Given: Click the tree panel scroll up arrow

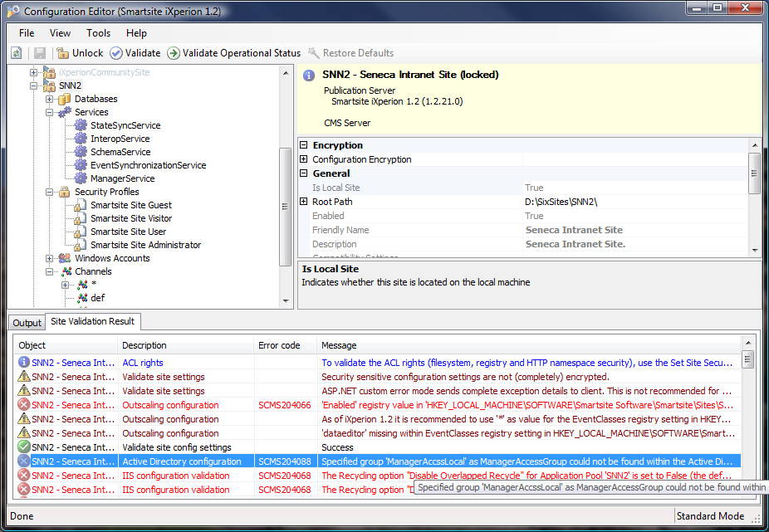Looking at the screenshot, I should 286,73.
